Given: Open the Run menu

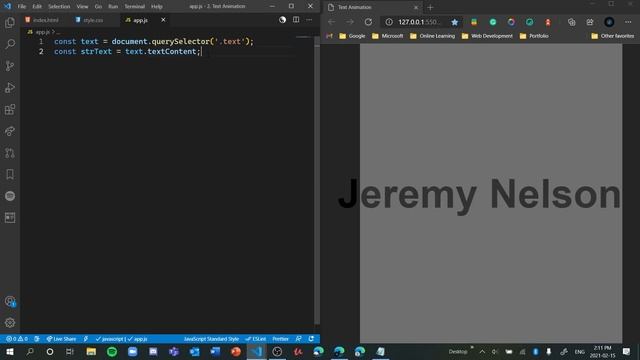Looking at the screenshot, I should tap(113, 7).
